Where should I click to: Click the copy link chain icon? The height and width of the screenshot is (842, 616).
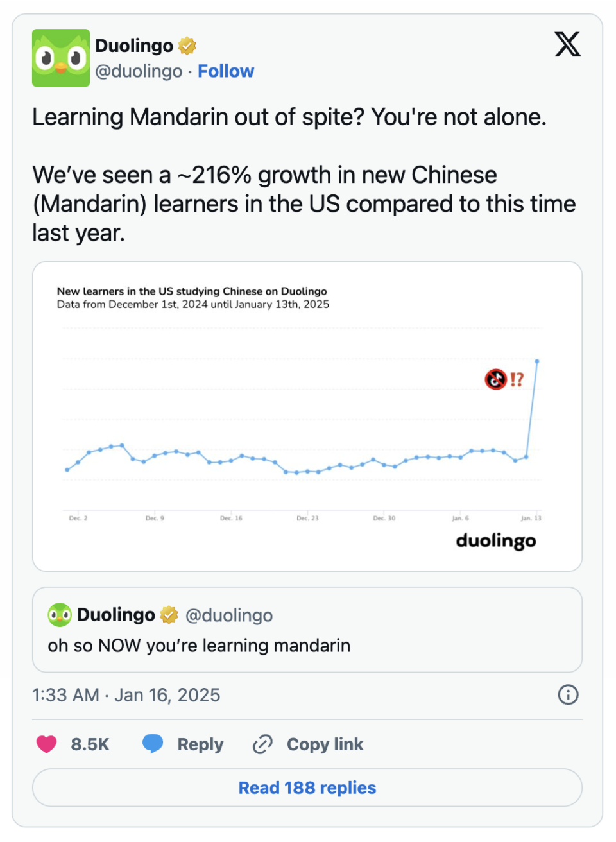262,744
